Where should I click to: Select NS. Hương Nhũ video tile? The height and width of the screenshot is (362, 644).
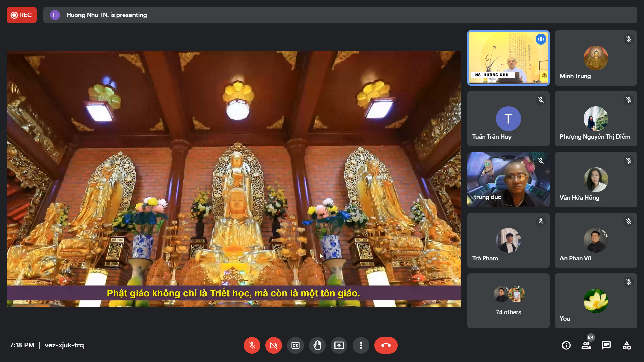tap(508, 58)
